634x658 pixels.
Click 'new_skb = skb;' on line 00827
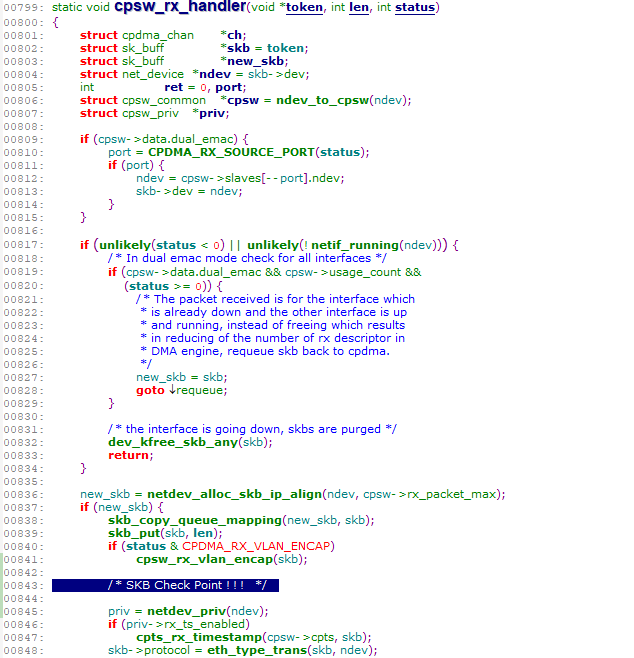[182, 377]
